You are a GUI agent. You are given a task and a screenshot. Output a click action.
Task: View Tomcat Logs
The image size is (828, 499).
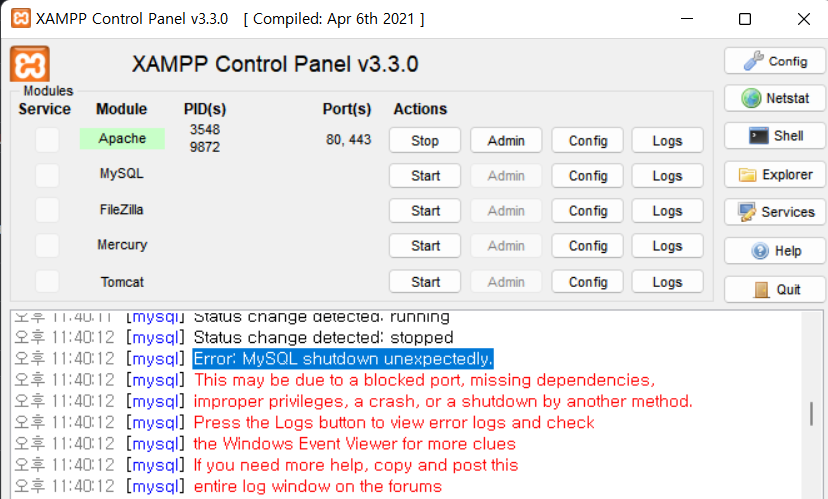[667, 282]
